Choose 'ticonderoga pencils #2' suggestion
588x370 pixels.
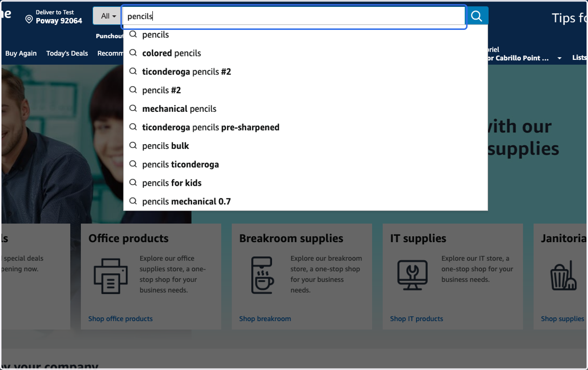[x=305, y=72]
